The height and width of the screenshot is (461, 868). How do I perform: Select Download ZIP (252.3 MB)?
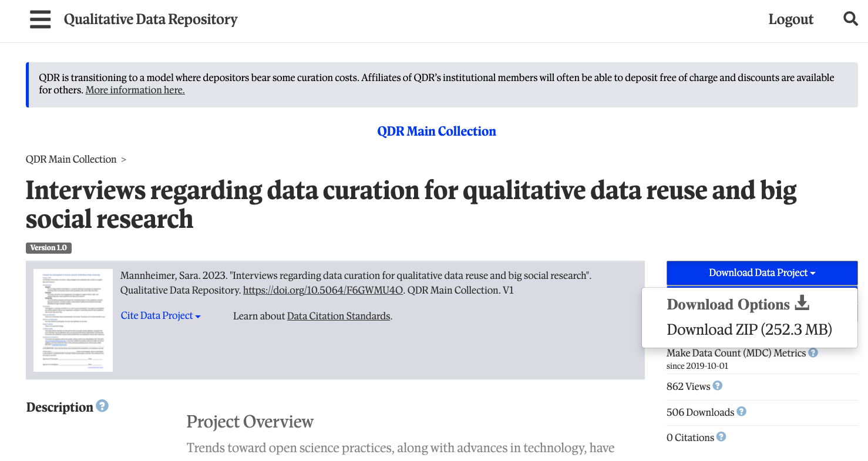(749, 329)
